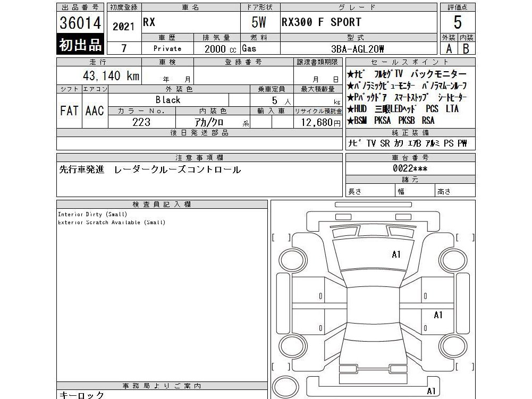532x399 pixels.
Task: Click the lot number 36014
Action: pyautogui.click(x=80, y=23)
